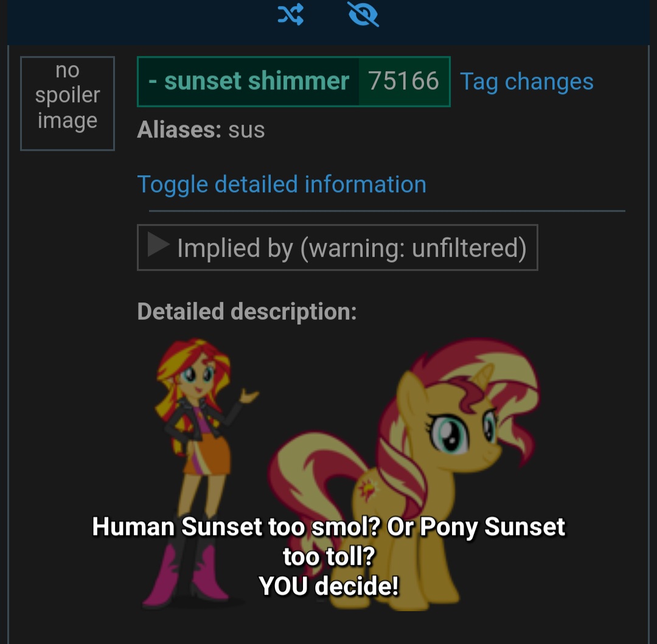
Task: Click the random shuffle arrows icon
Action: tap(291, 14)
